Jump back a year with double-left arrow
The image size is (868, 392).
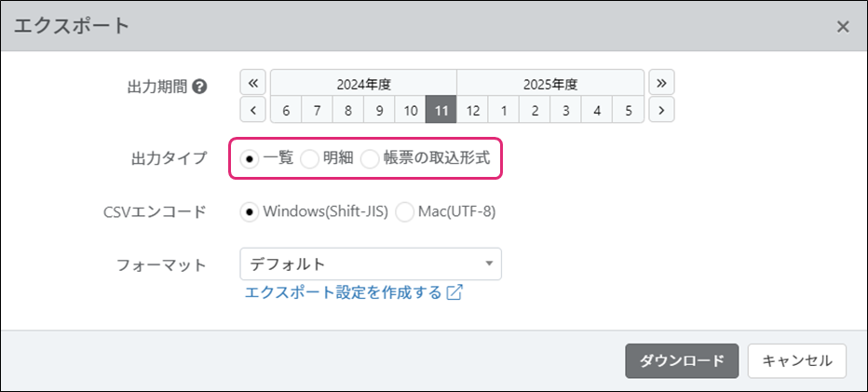tap(253, 82)
